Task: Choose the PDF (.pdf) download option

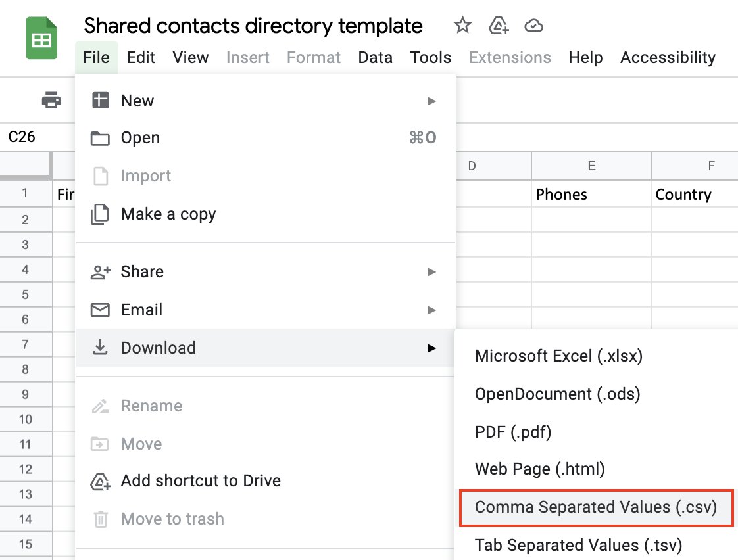Action: (513, 432)
